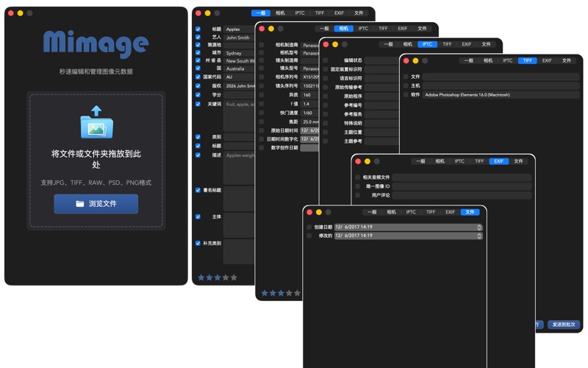Check the 原始日期时间 checkbox

click(x=262, y=130)
